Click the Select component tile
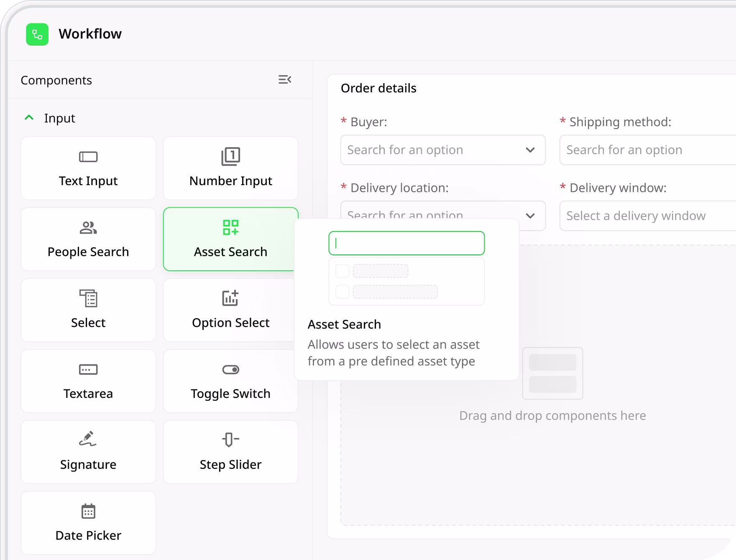 pos(88,310)
